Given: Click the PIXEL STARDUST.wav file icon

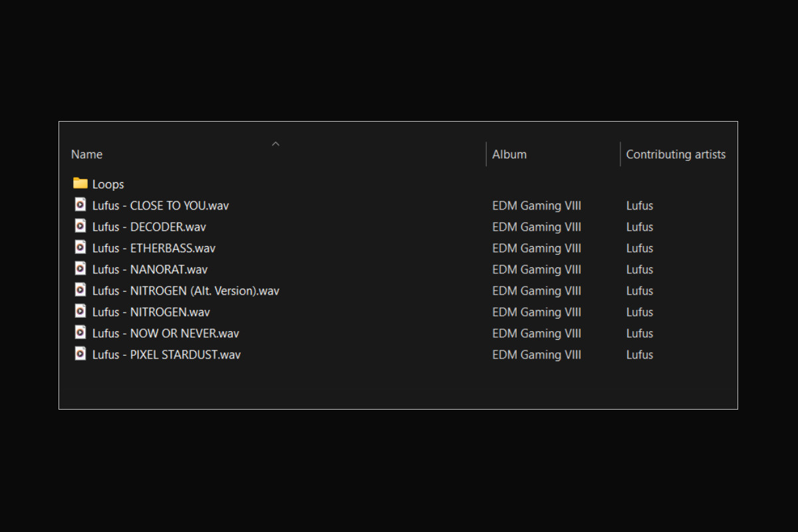Looking at the screenshot, I should [80, 354].
